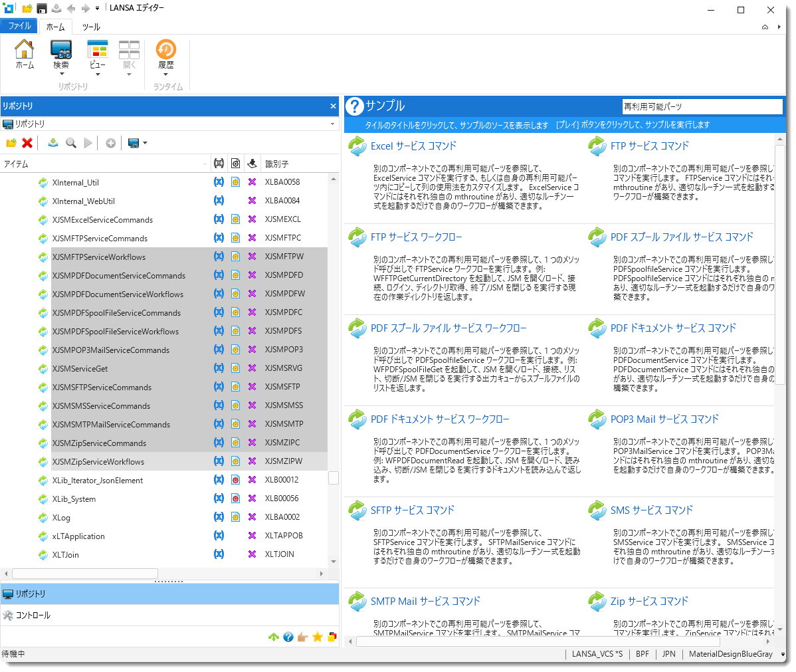Viewport: 796px width, 672px height.
Task: Open the quick access toolbar customize dropdown
Action: (x=98, y=9)
